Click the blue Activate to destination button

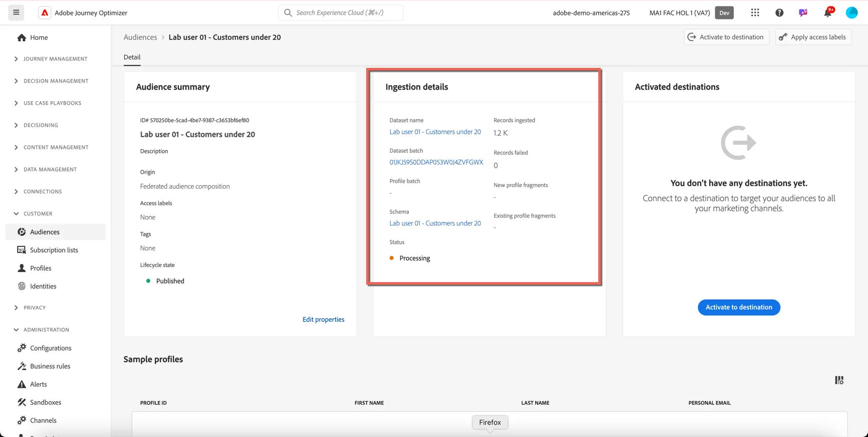click(739, 307)
